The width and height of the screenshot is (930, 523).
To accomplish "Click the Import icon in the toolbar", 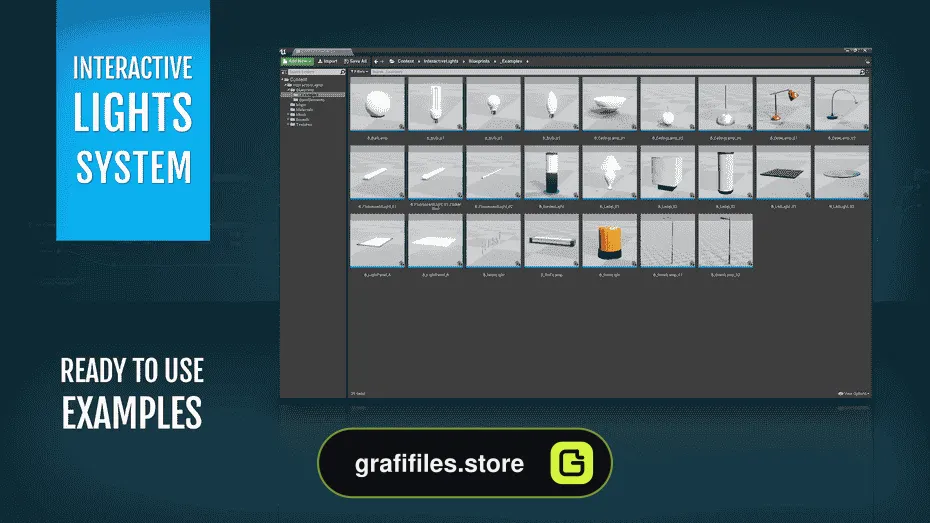I will (320, 61).
